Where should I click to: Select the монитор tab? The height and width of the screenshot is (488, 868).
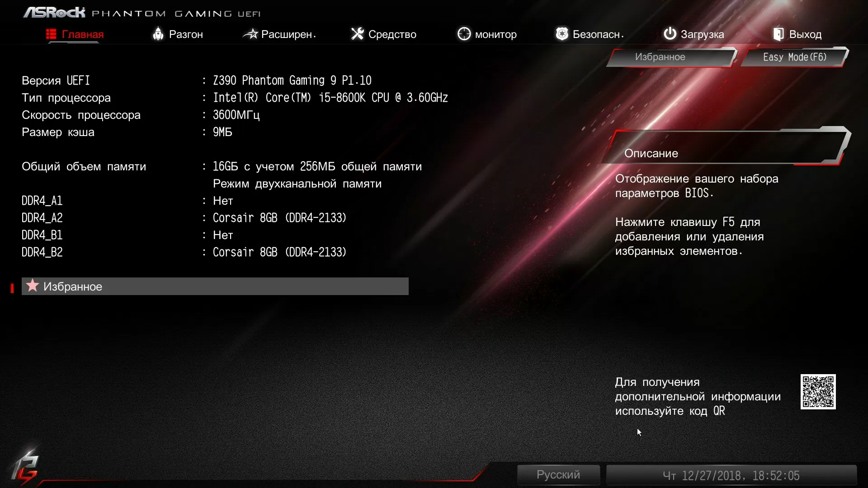487,34
